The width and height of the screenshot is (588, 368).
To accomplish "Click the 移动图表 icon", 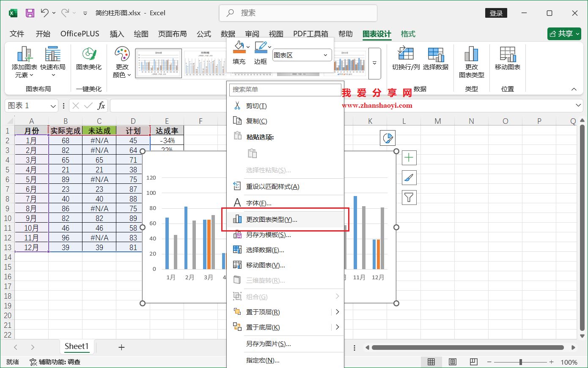I will (x=507, y=62).
